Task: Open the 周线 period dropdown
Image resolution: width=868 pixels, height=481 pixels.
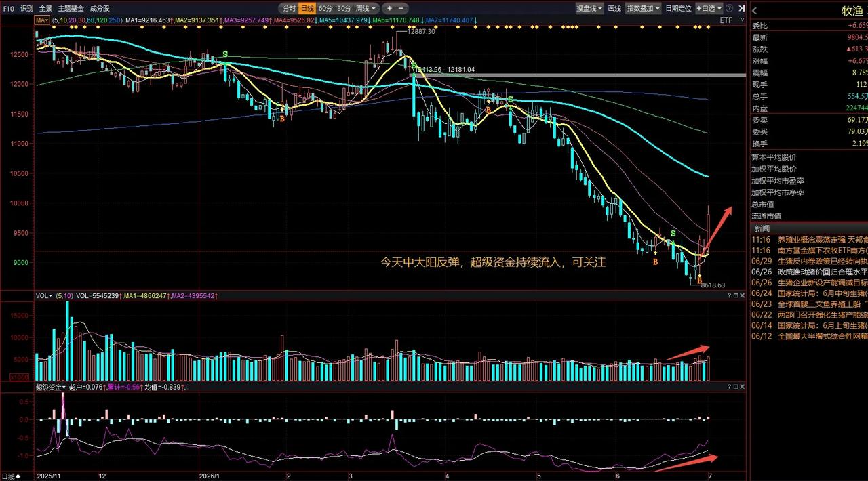Action: pos(366,8)
